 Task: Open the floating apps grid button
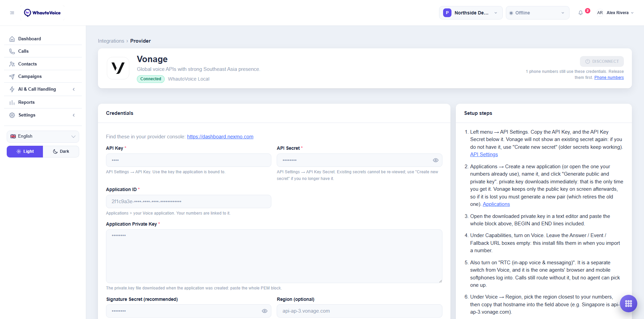click(629, 304)
